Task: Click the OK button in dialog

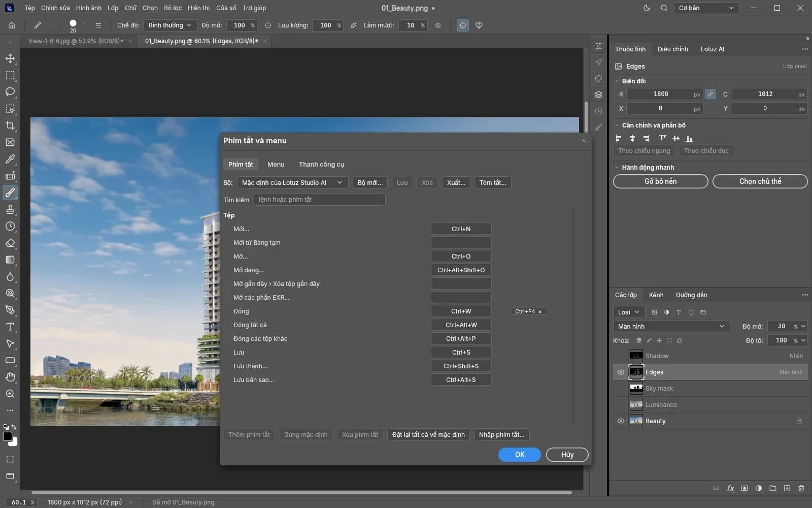Action: [x=520, y=455]
